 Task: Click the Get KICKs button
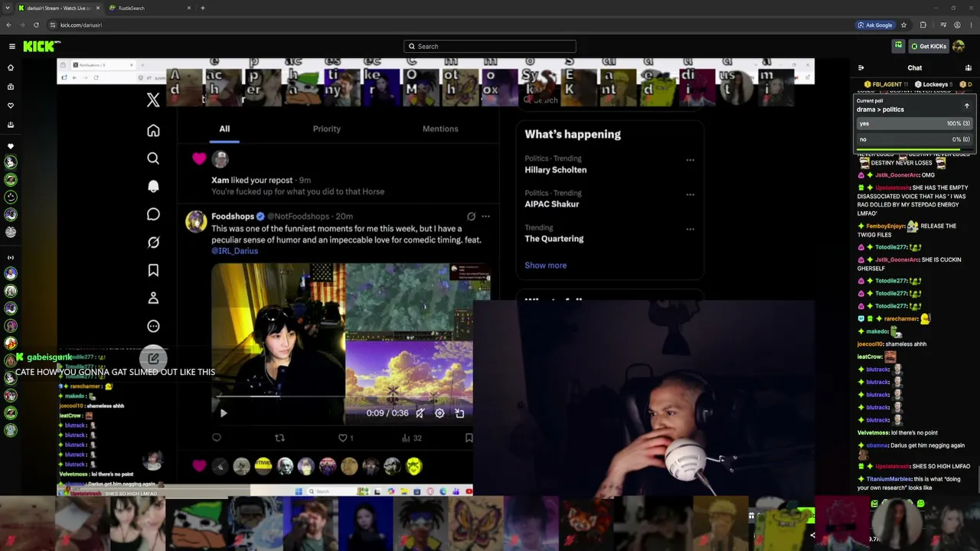point(929,46)
